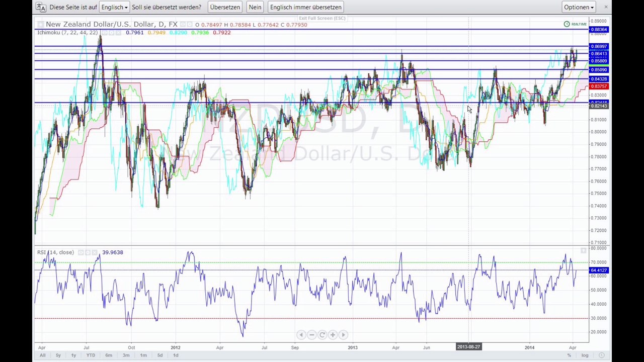Select the 3m time range
Image resolution: width=644 pixels, height=362 pixels.
click(x=126, y=355)
